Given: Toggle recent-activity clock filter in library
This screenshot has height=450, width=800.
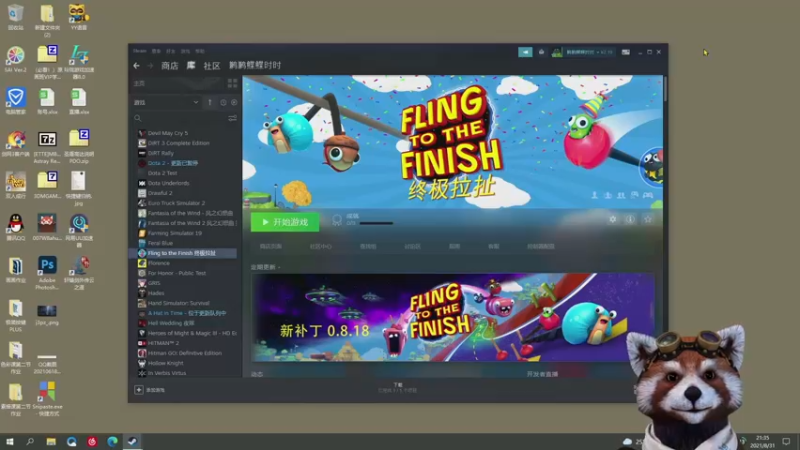Looking at the screenshot, I should click(x=223, y=103).
